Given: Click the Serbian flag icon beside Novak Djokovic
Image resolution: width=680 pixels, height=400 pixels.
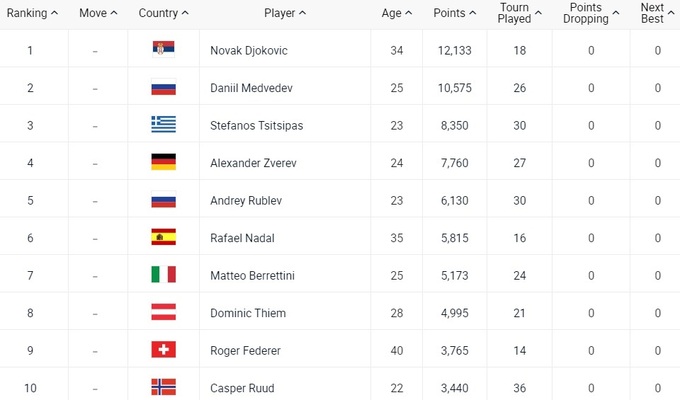Looking at the screenshot, I should click(x=163, y=50).
